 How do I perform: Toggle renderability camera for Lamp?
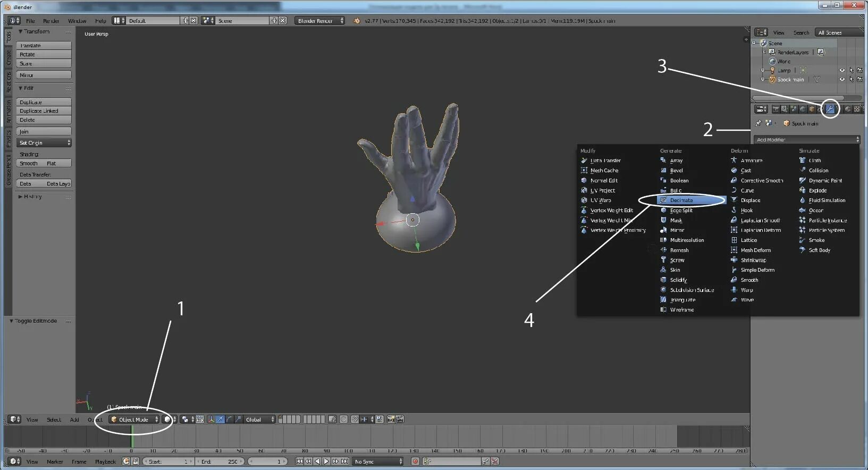859,70
